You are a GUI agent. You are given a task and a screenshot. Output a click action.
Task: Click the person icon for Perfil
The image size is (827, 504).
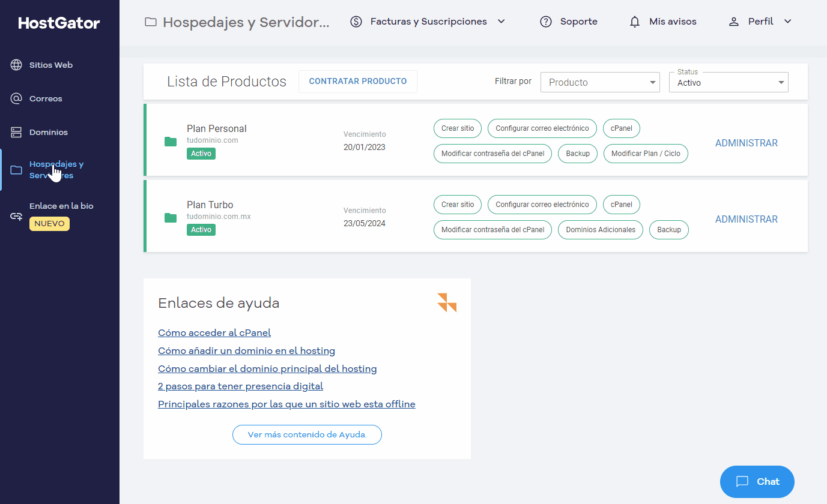pos(733,22)
